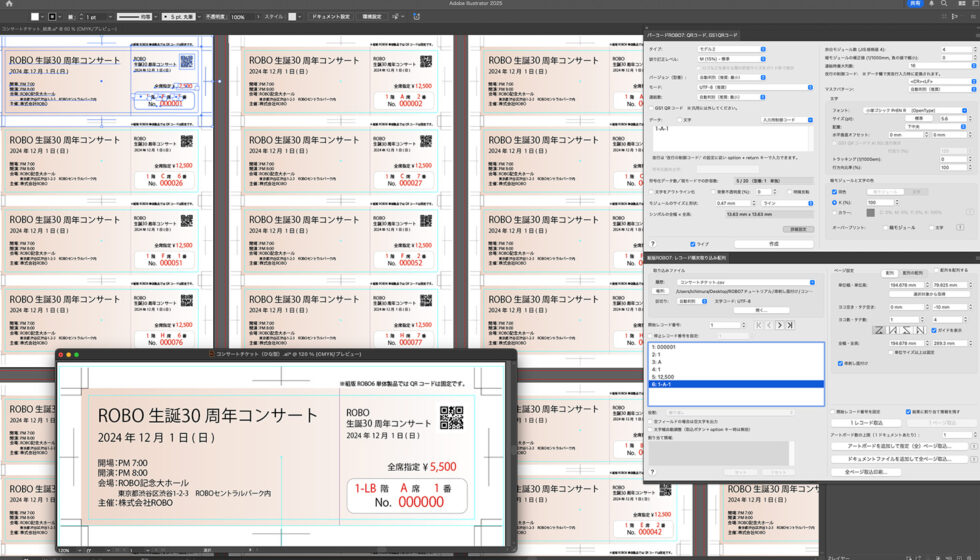Select the reversed-N layout direction icon
Screen dimensions: 980x560
(892, 330)
